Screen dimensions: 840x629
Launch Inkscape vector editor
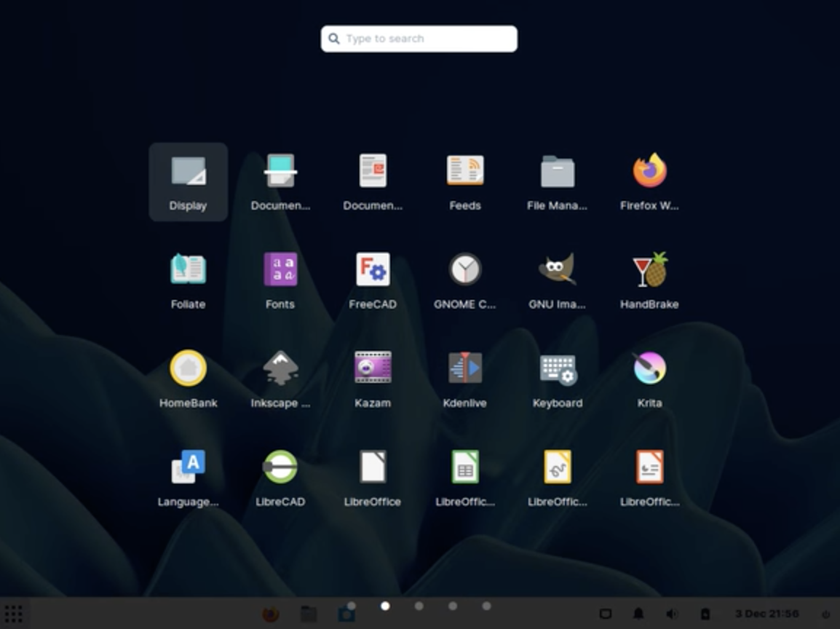point(280,379)
